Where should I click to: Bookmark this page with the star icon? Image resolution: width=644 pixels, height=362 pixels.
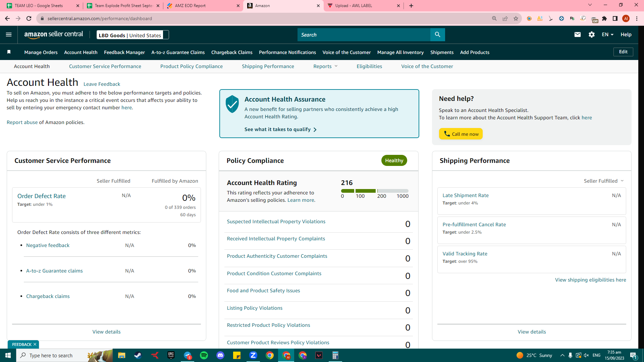tap(516, 18)
